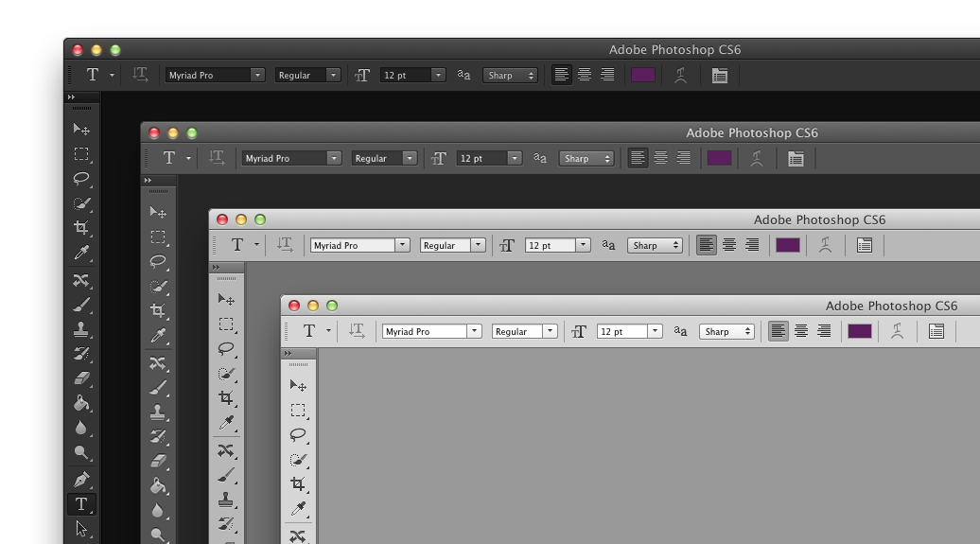980x544 pixels.
Task: Select the Patch tool in darkest window
Action: click(81, 280)
